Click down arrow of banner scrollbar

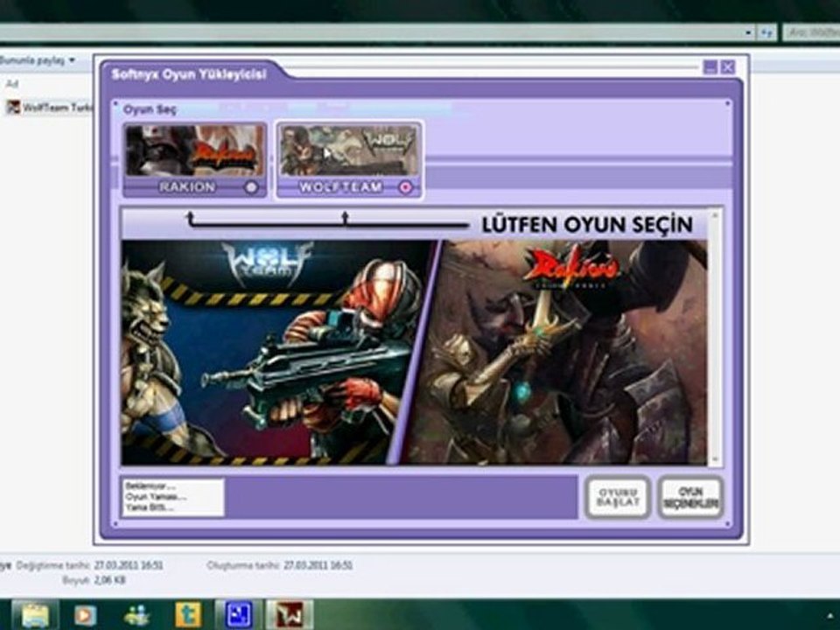[714, 459]
